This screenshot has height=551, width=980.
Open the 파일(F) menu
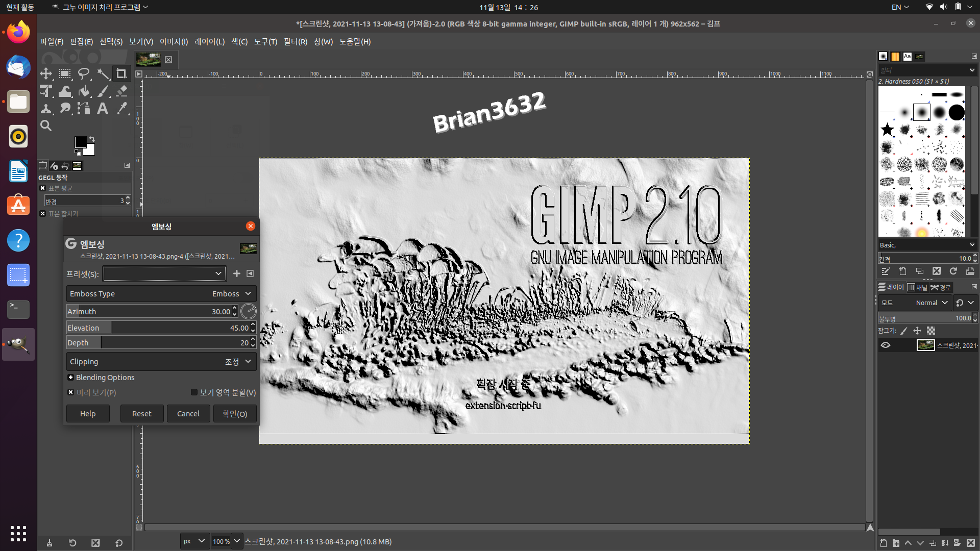52,42
